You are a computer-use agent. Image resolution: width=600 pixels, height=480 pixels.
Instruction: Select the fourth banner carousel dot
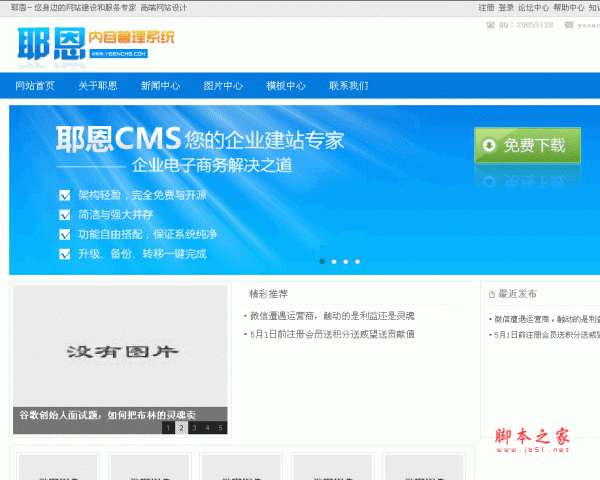[357, 261]
